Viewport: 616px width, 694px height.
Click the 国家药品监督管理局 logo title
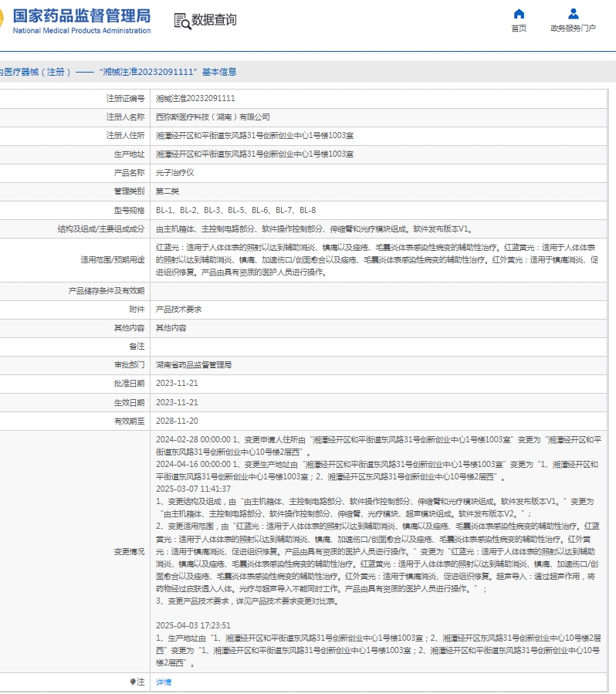pyautogui.click(x=82, y=16)
